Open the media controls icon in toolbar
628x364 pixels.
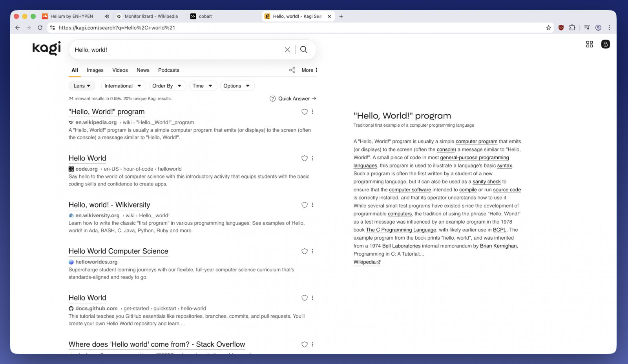point(587,28)
